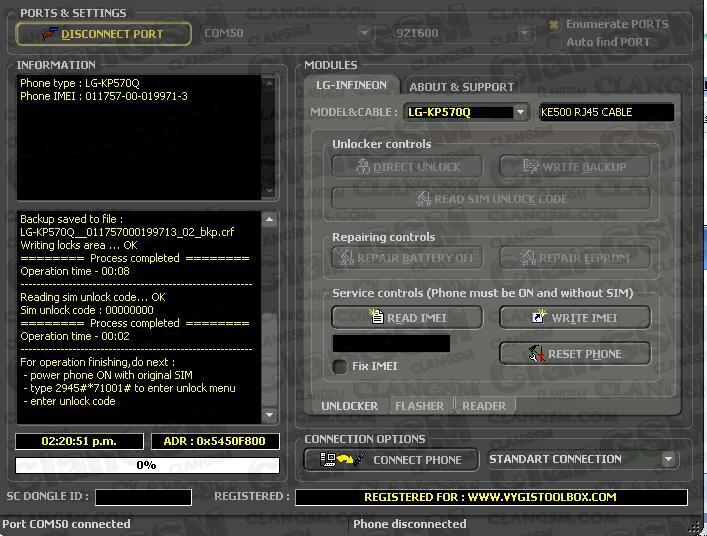The width and height of the screenshot is (707, 536).
Task: Click the SC DONGLE ID field
Action: tap(143, 497)
